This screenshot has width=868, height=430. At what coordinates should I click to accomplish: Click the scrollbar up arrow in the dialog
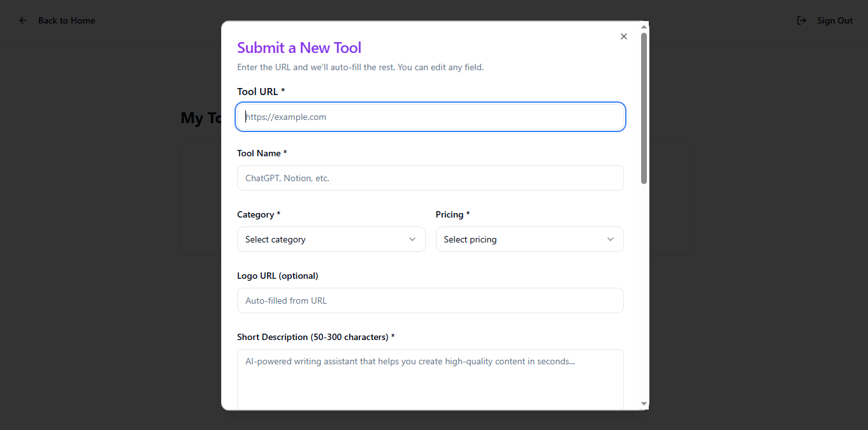[x=644, y=27]
